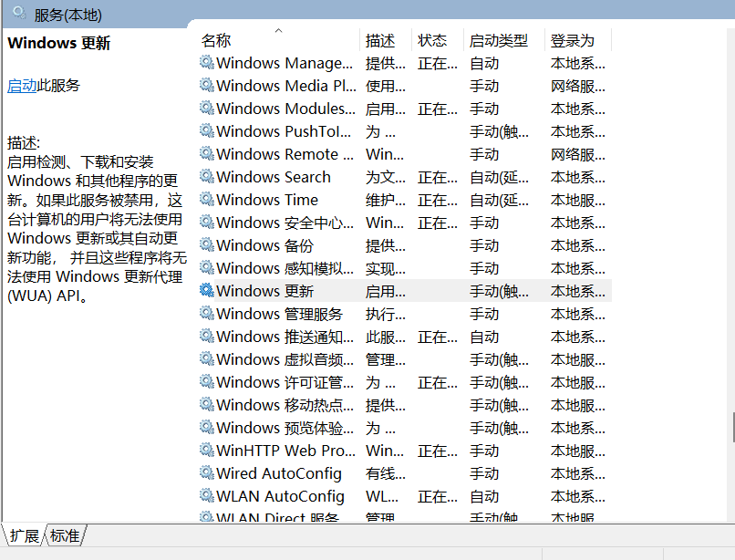Click the 启动 link to start service
The width and height of the screenshot is (735, 560).
pos(22,86)
